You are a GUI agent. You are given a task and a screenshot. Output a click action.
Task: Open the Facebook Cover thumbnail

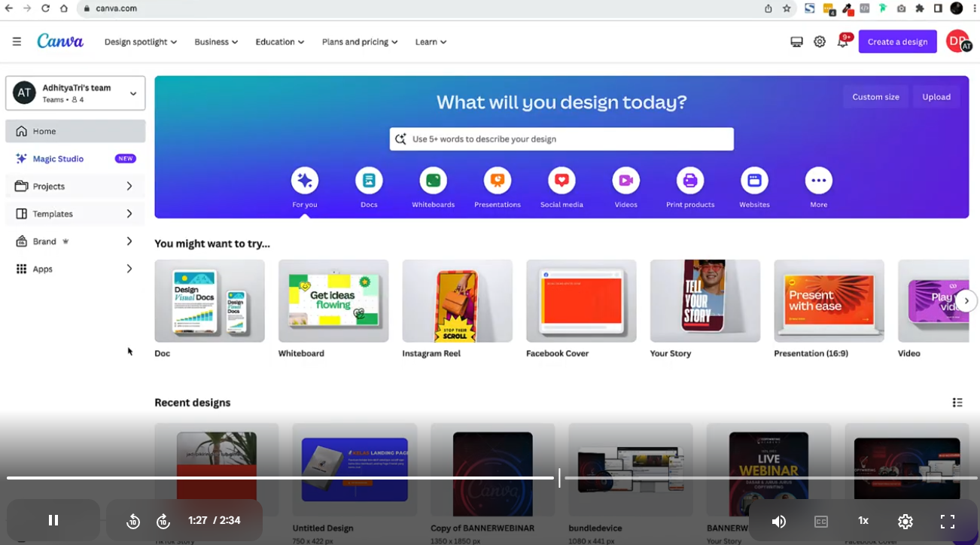[x=581, y=301]
